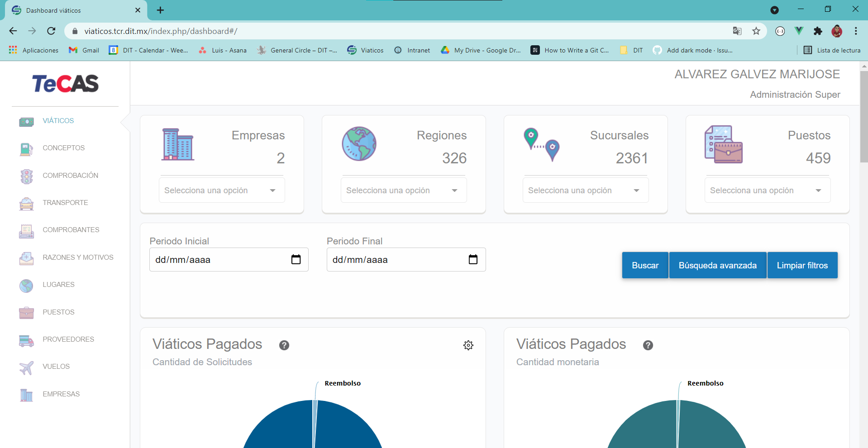Click Limpiar filtros button
Screen dimensions: 868x448
(x=802, y=265)
